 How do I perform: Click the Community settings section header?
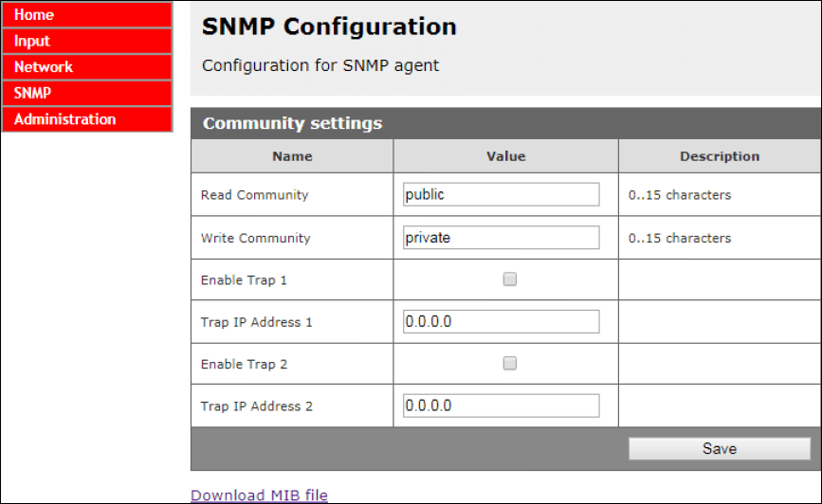[x=292, y=124]
